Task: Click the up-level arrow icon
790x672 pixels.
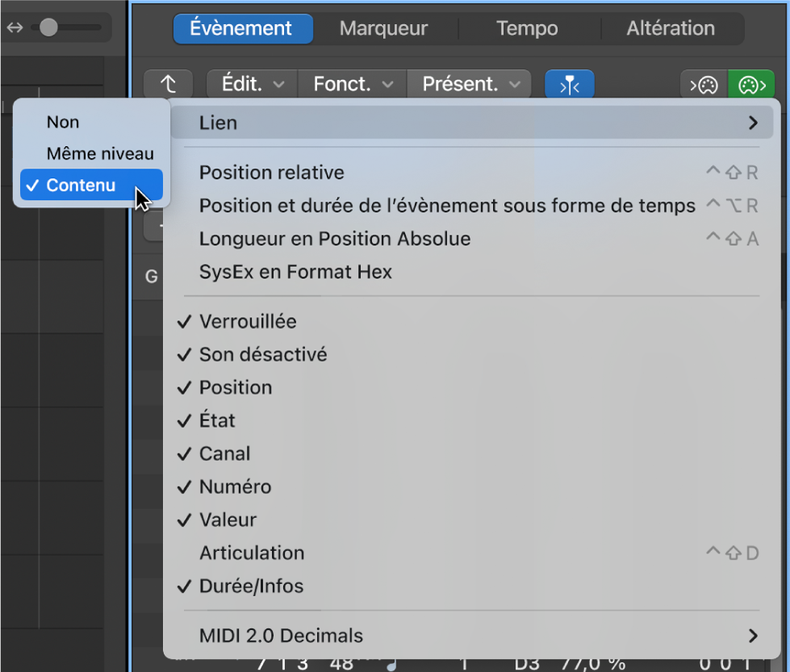Action: point(169,84)
